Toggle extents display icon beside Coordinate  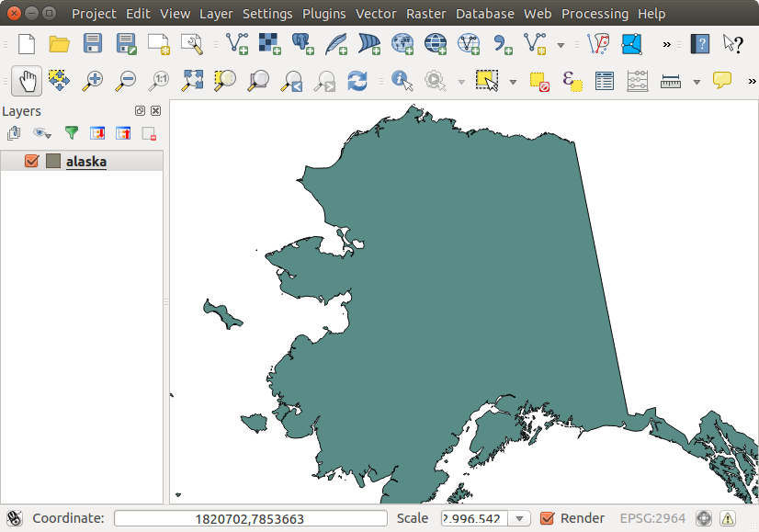(14, 518)
